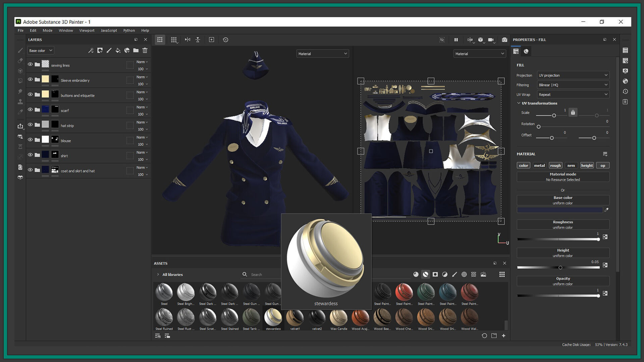Image resolution: width=644 pixels, height=362 pixels.
Task: Switch assets to grid view icon
Action: (x=502, y=274)
